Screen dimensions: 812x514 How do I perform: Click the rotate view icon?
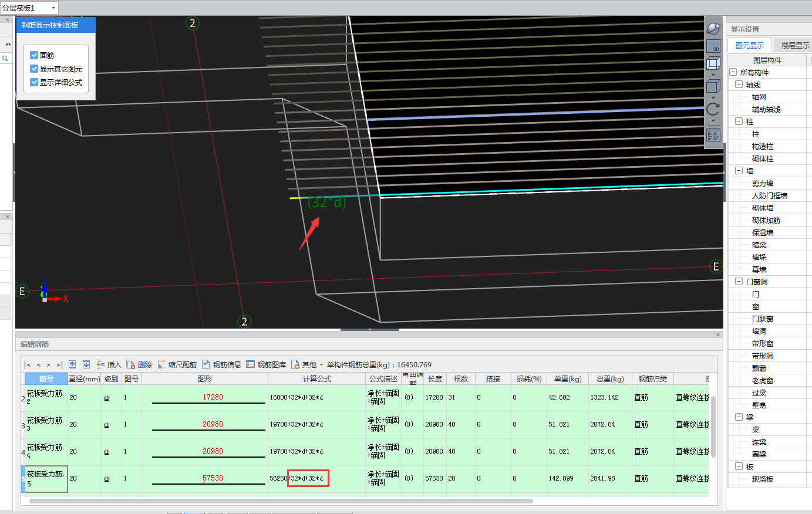pos(713,109)
